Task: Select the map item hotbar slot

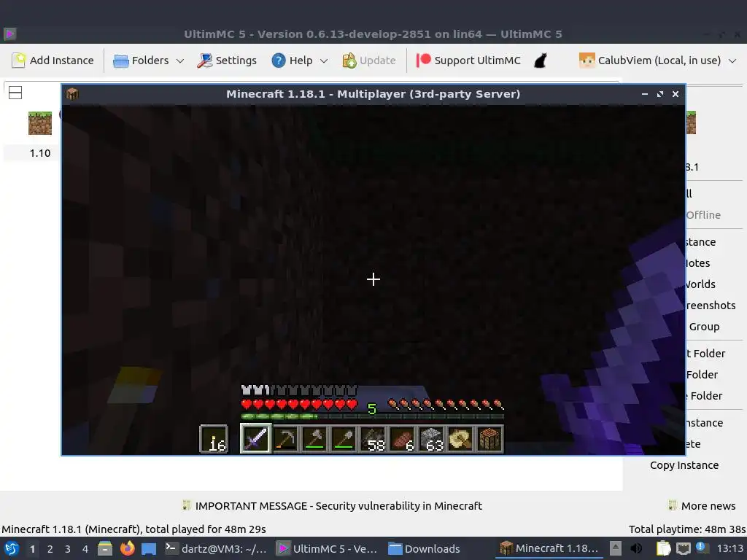Action: [461, 438]
